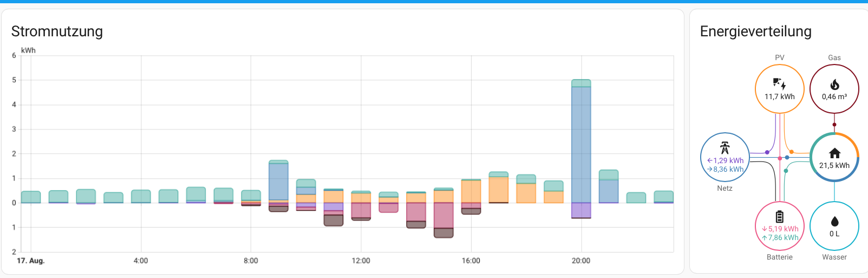Click the Stromnutzung card title

coord(57,31)
